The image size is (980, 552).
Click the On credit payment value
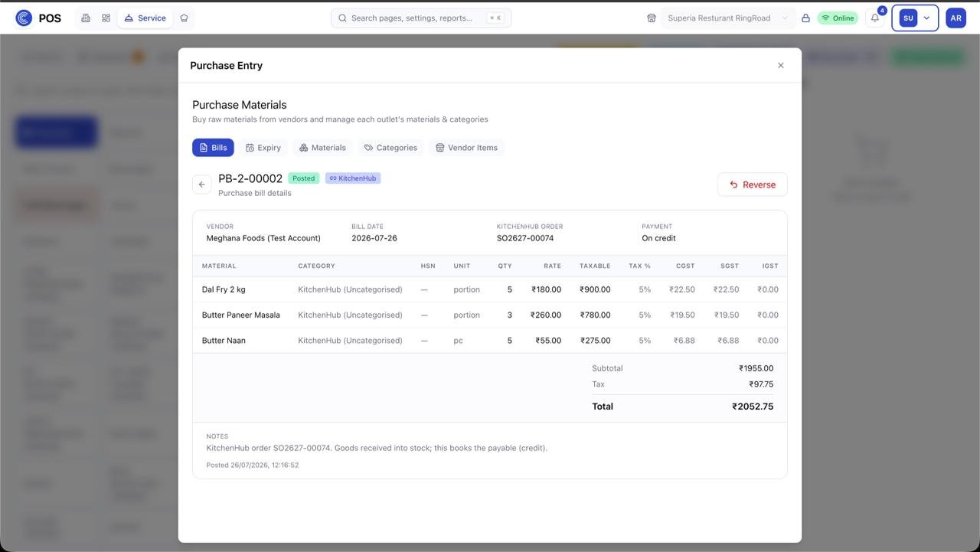coord(658,238)
